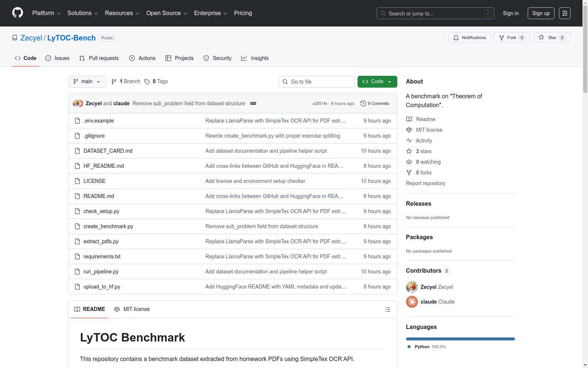Open the main branch dropdown
The width and height of the screenshot is (588, 368).
click(87, 82)
